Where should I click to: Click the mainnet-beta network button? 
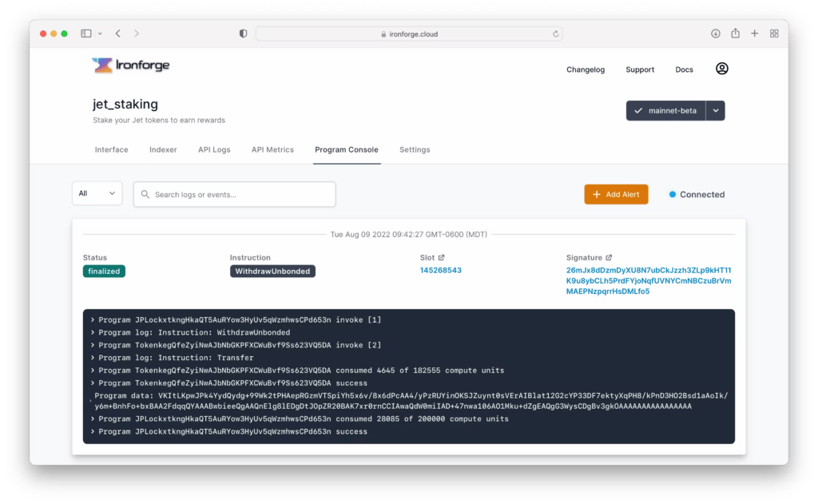click(665, 110)
